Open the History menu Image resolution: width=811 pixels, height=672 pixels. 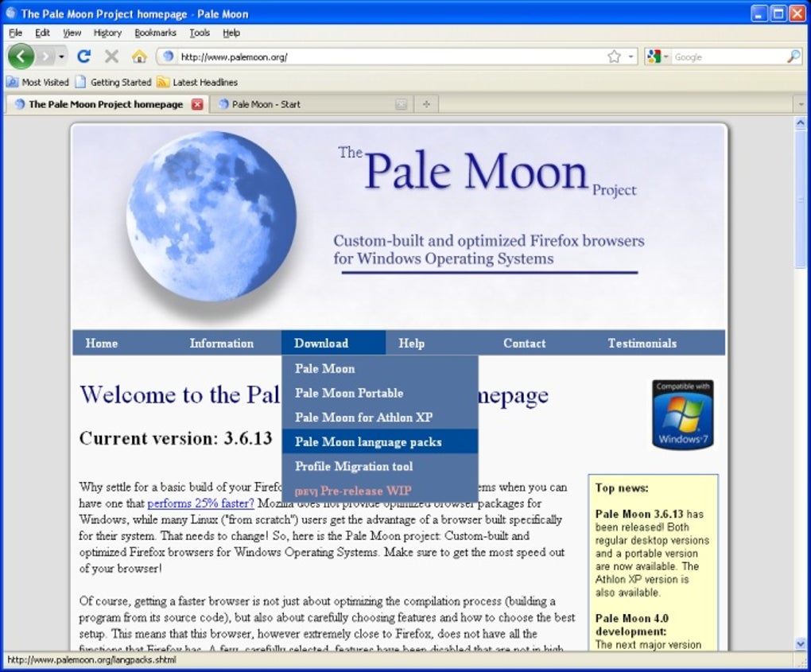(x=107, y=33)
